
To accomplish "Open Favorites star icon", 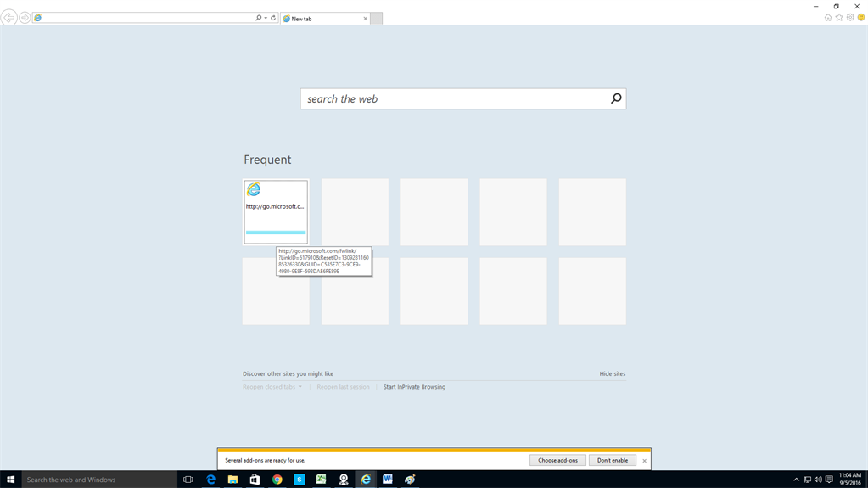I will pyautogui.click(x=839, y=18).
